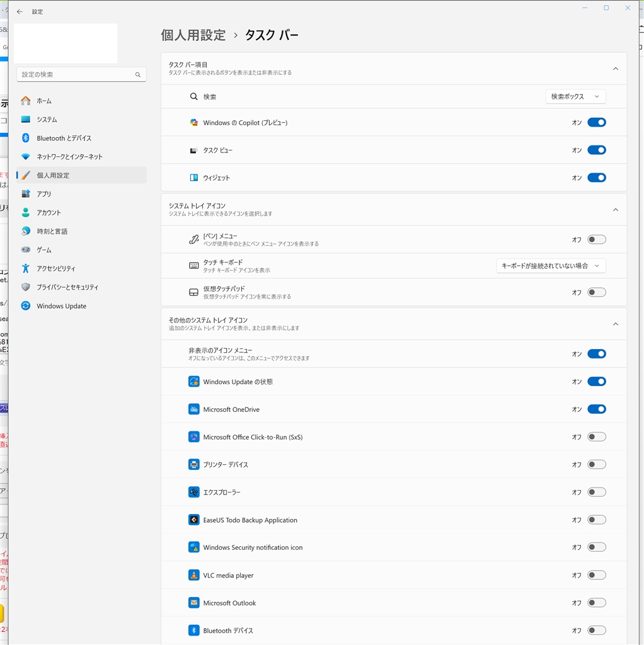Screen dimensions: 644x645
Task: Click the network Wi-Fi icon in sidebar
Action: click(x=25, y=157)
